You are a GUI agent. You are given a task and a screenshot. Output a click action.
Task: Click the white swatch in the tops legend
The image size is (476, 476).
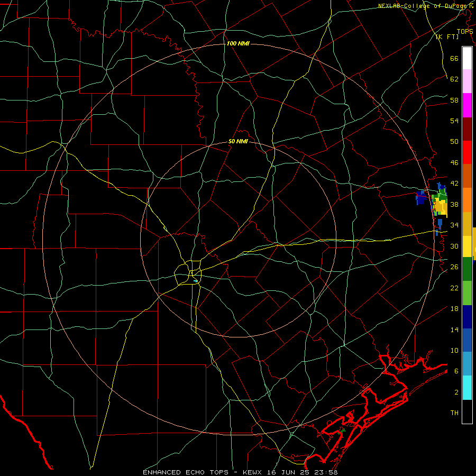(467, 58)
